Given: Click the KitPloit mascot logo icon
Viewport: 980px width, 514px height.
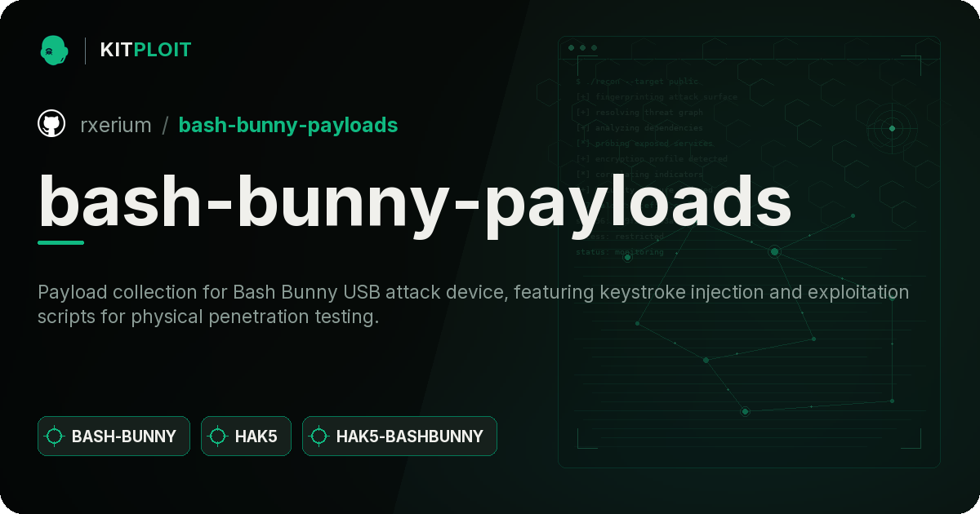Looking at the screenshot, I should pos(54,50).
